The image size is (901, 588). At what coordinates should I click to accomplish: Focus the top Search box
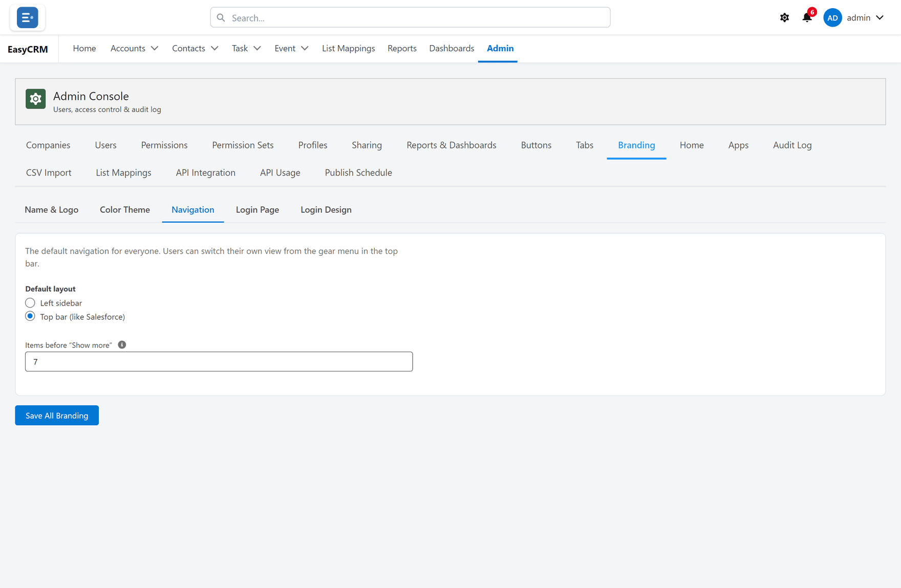click(410, 18)
